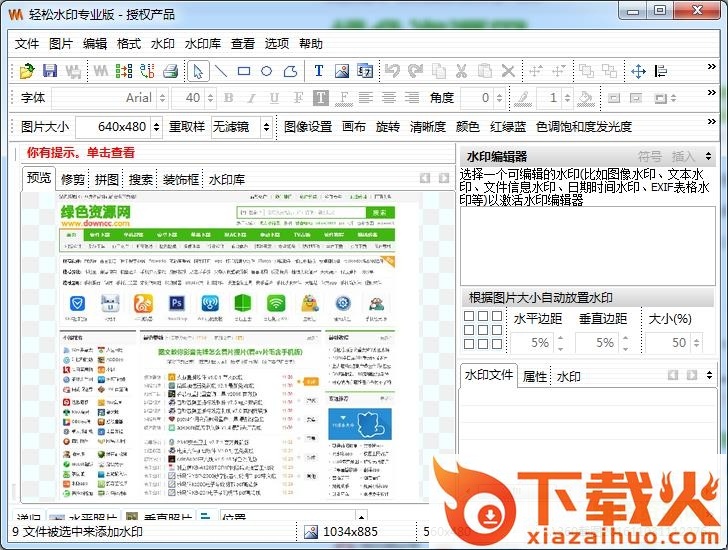The image size is (728, 550).
Task: Check the bottom-center watermark placement box
Action: coord(483,344)
